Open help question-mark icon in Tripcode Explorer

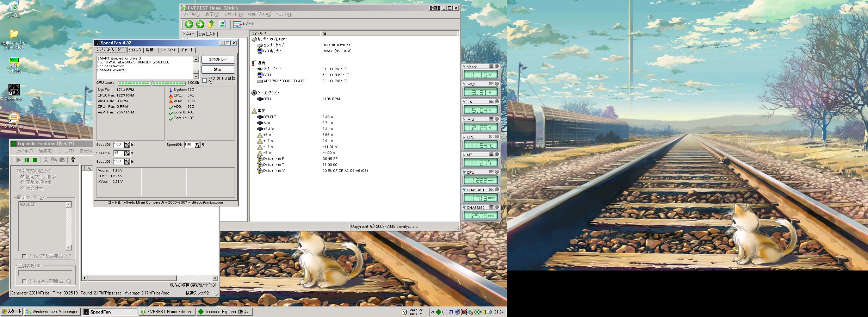pos(73,160)
